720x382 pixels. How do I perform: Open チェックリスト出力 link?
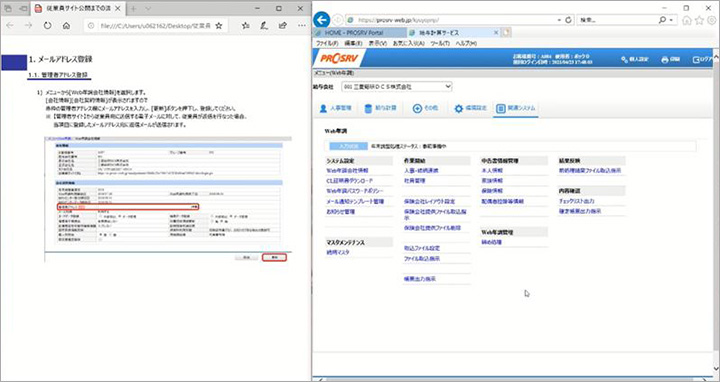click(x=576, y=201)
